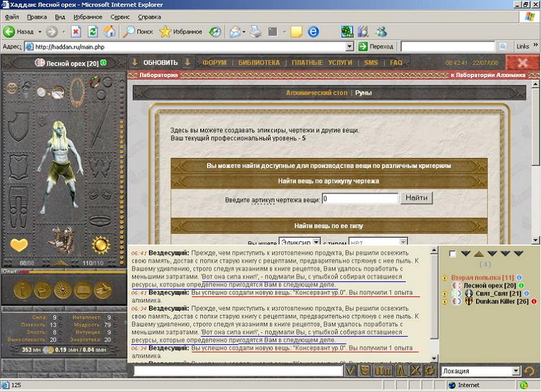The image size is (541, 392).
Task: Click the refresh arrow beside Локация dropdown
Action: click(529, 371)
